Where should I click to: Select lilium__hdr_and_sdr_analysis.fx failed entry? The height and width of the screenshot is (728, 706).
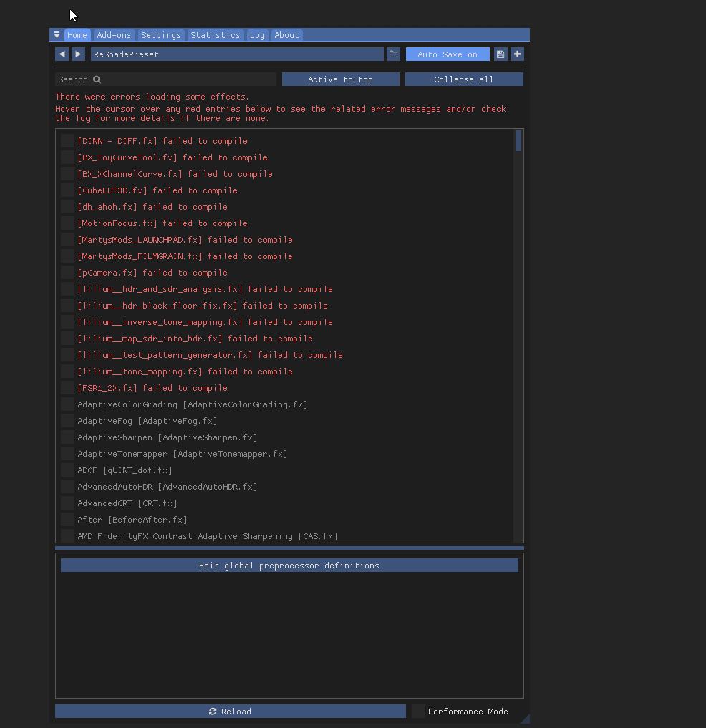click(x=205, y=289)
